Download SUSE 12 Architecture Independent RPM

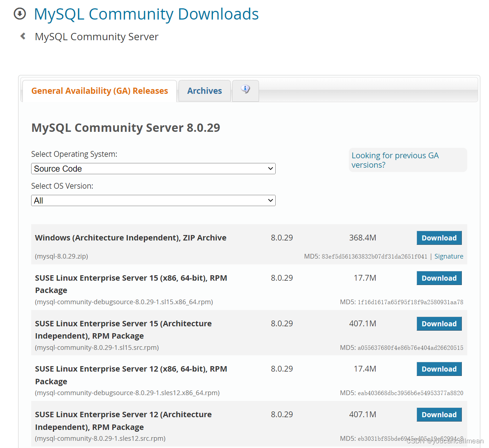pyautogui.click(x=439, y=415)
